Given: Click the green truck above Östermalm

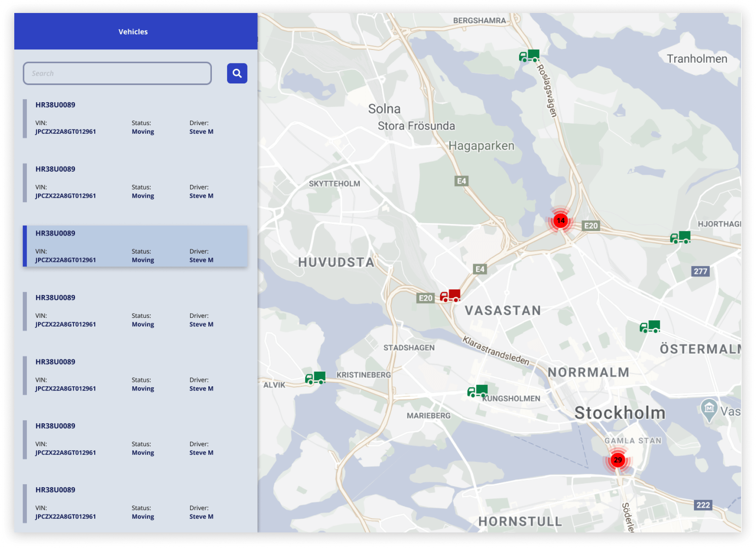Looking at the screenshot, I should tap(650, 327).
